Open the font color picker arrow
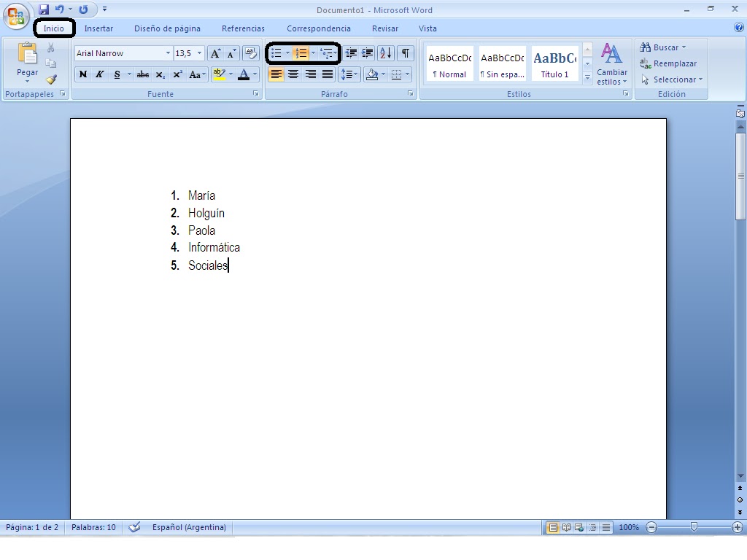 (254, 74)
